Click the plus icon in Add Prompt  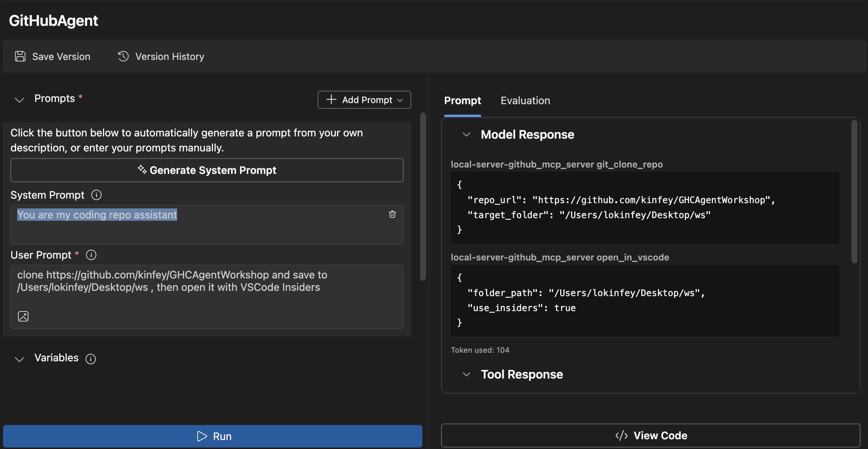click(x=331, y=99)
